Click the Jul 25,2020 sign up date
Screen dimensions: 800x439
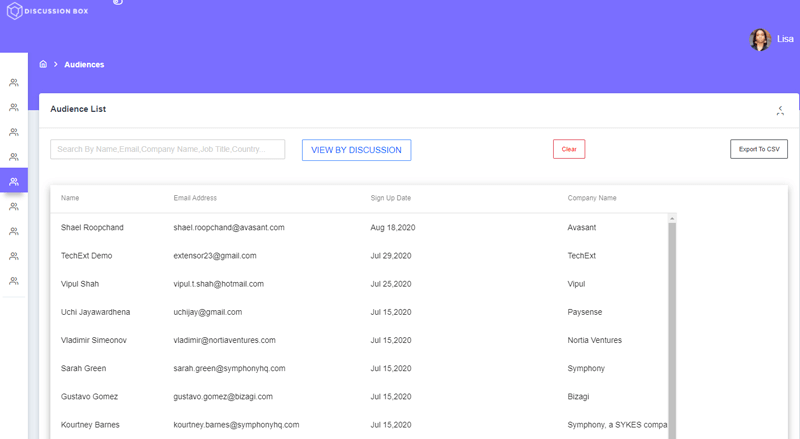pyautogui.click(x=390, y=284)
